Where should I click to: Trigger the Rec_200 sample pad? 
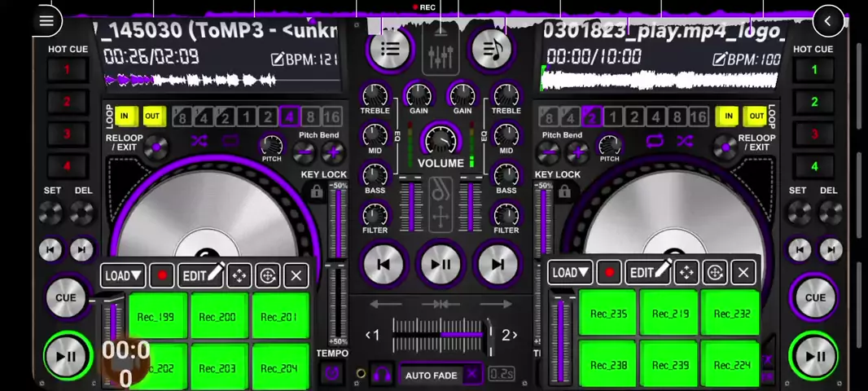pyautogui.click(x=217, y=317)
